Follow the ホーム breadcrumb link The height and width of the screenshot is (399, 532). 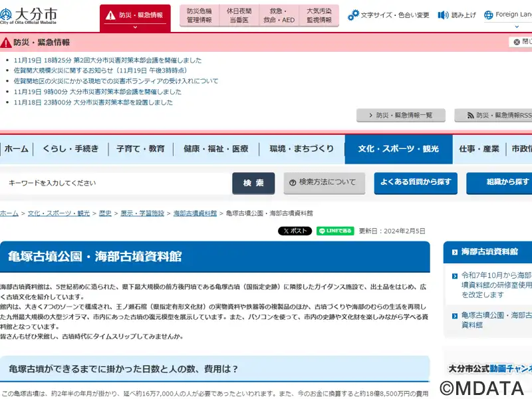click(9, 213)
